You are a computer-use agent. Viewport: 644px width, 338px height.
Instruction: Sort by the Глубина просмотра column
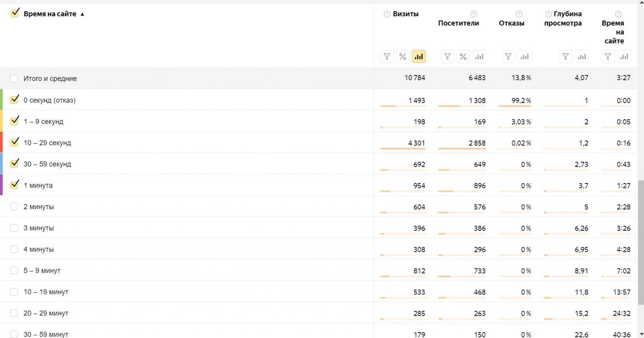tap(563, 19)
